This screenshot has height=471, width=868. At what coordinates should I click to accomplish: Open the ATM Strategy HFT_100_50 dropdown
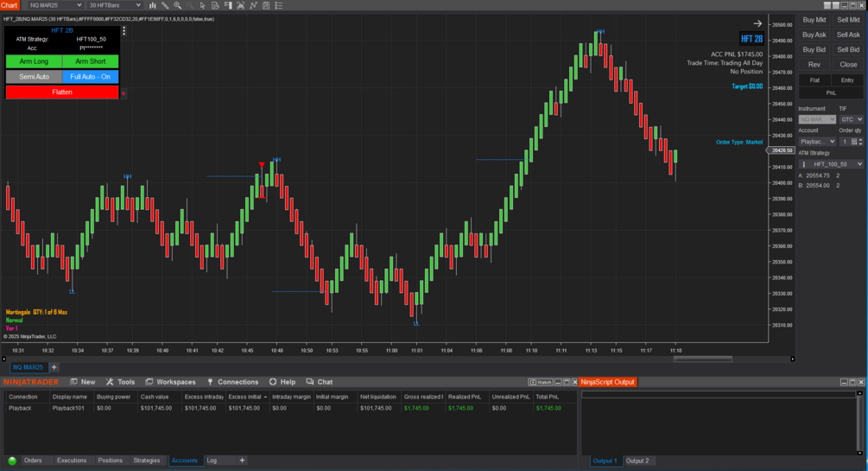831,164
